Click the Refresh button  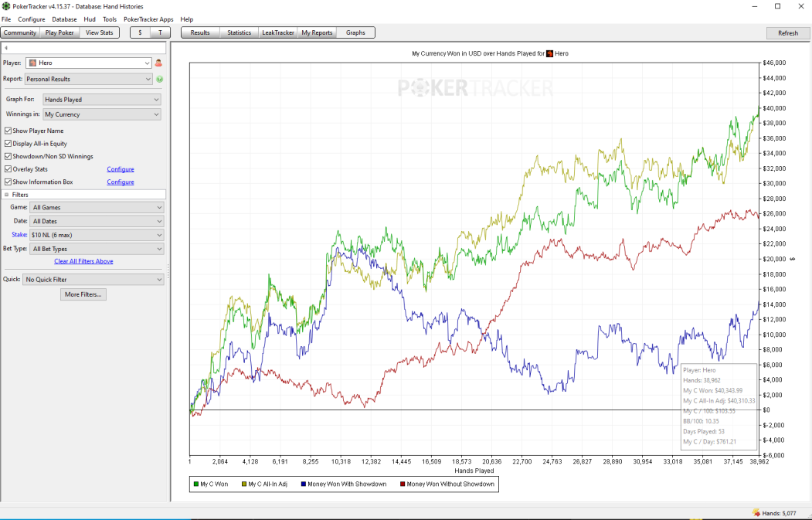point(788,33)
